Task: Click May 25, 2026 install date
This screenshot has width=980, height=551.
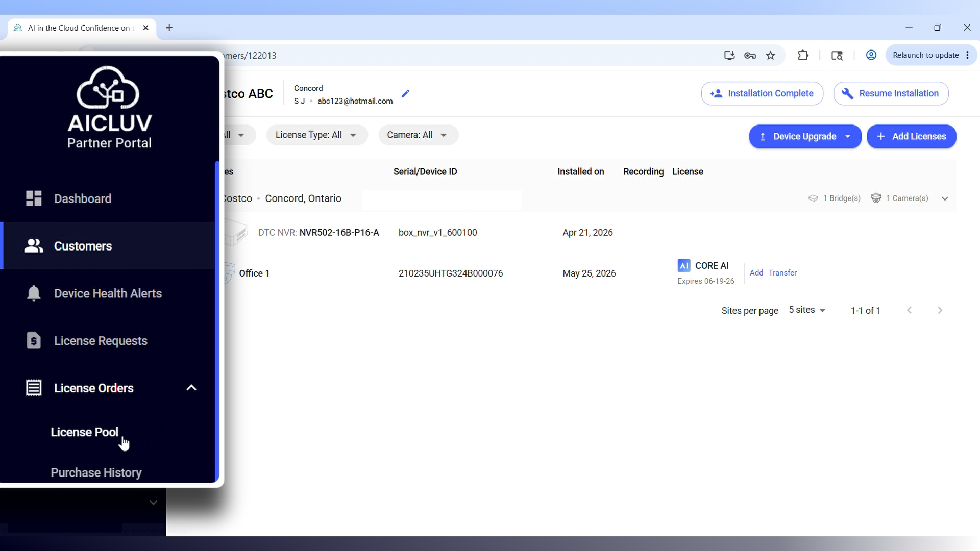Action: (589, 273)
